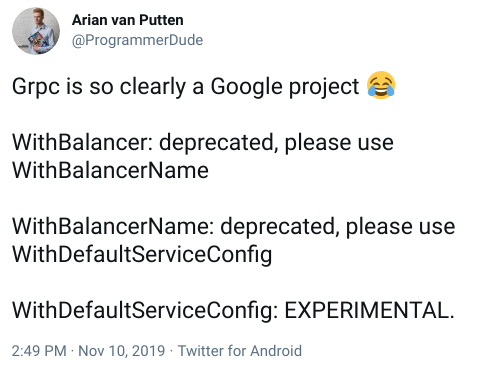Click the word Google in first line

point(246,87)
